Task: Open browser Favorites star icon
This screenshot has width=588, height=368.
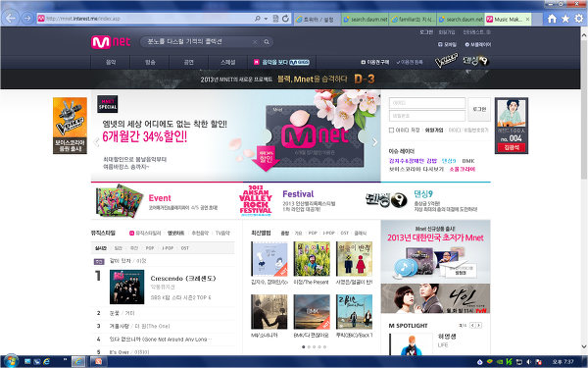Action: [565, 19]
